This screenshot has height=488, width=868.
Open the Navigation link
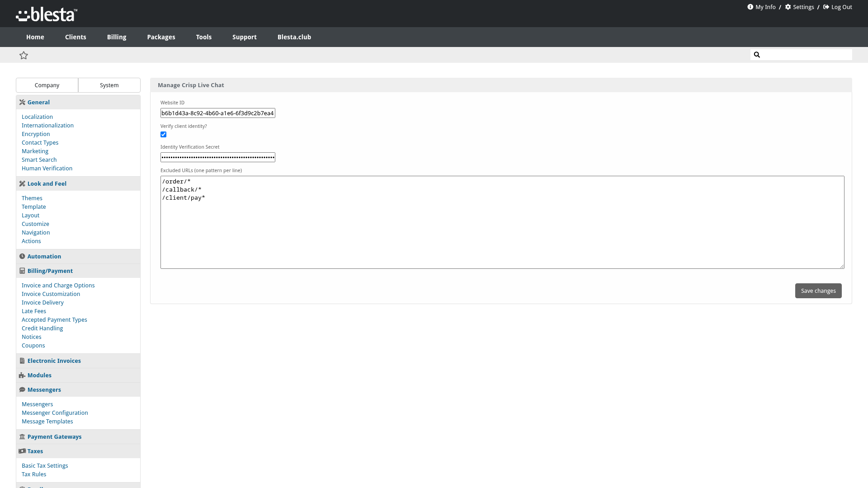point(36,233)
